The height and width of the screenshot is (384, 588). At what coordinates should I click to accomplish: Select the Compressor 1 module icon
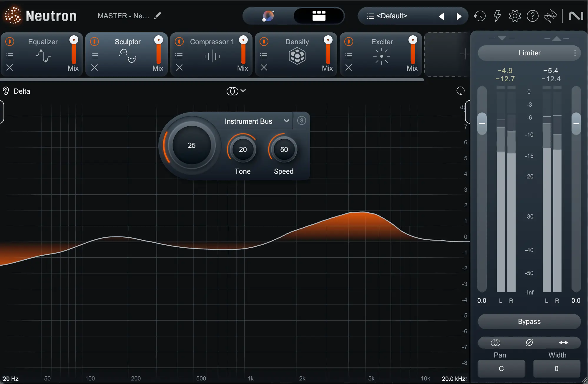tap(212, 56)
